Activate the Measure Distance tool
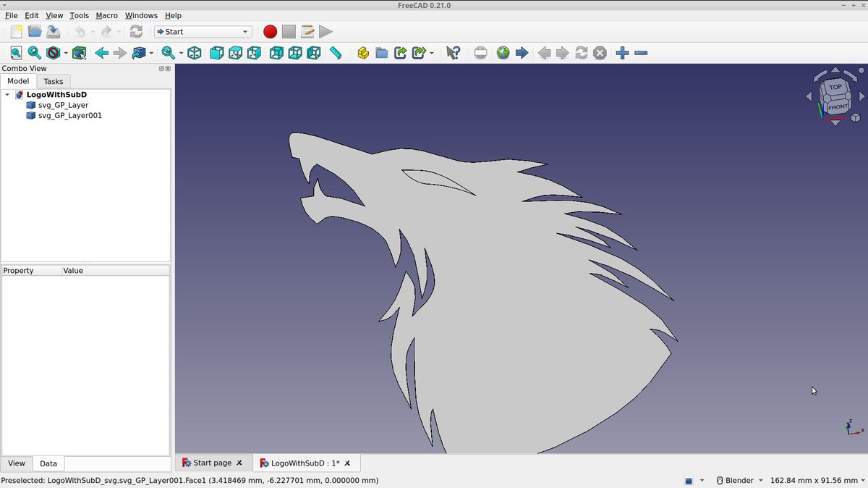Image resolution: width=868 pixels, height=488 pixels. point(336,52)
